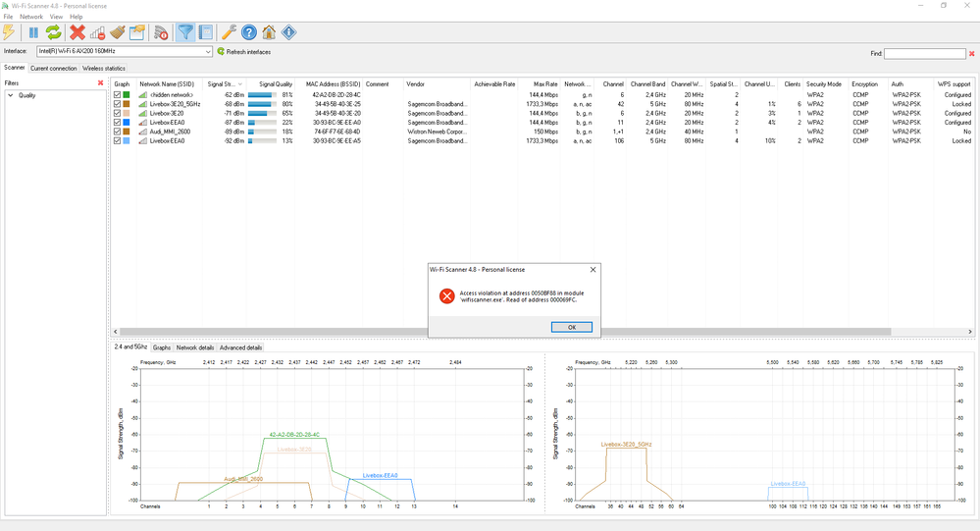Click the red X toolbar icon

pos(77,33)
